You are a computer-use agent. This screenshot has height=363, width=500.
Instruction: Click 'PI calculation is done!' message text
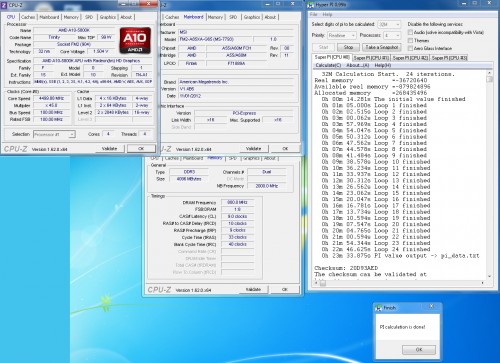[402, 327]
